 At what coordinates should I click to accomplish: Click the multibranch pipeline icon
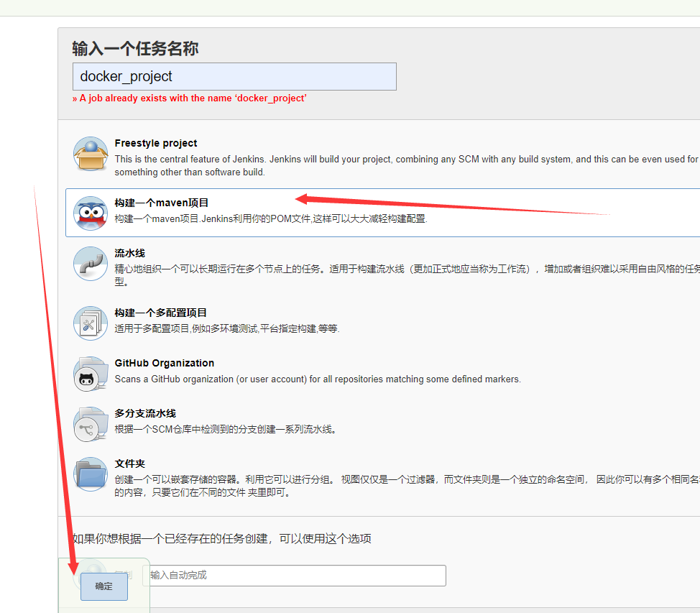[91, 424]
